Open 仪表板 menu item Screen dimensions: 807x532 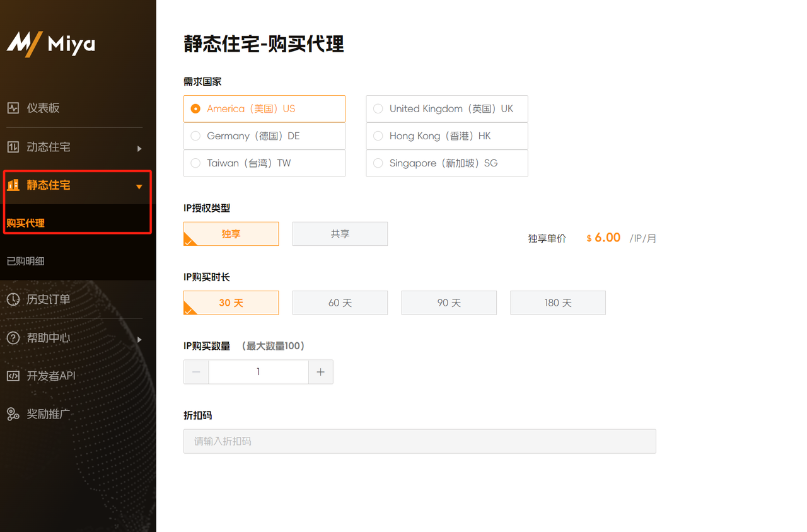(43, 108)
